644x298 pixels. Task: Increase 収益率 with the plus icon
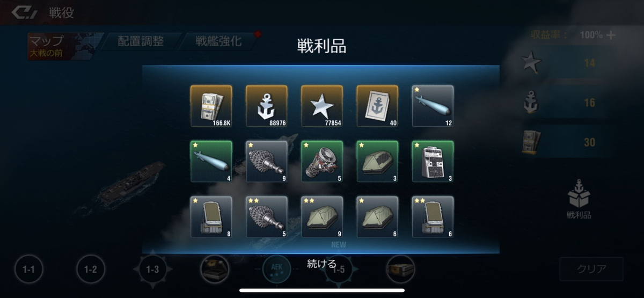point(610,35)
